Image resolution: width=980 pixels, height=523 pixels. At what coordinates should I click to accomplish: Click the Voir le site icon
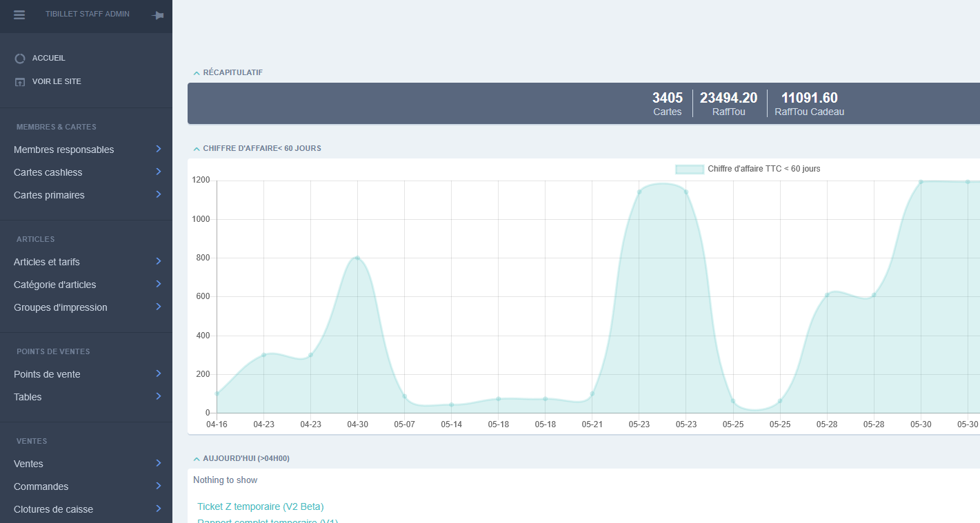pos(20,82)
